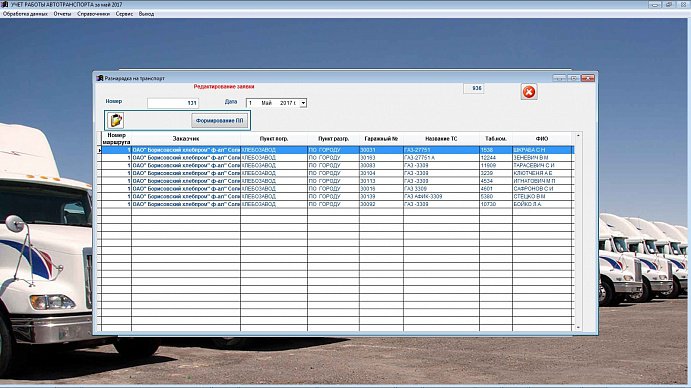This screenshot has height=388, width=691.
Task: Click the table scrollbar down arrow
Action: [578, 328]
